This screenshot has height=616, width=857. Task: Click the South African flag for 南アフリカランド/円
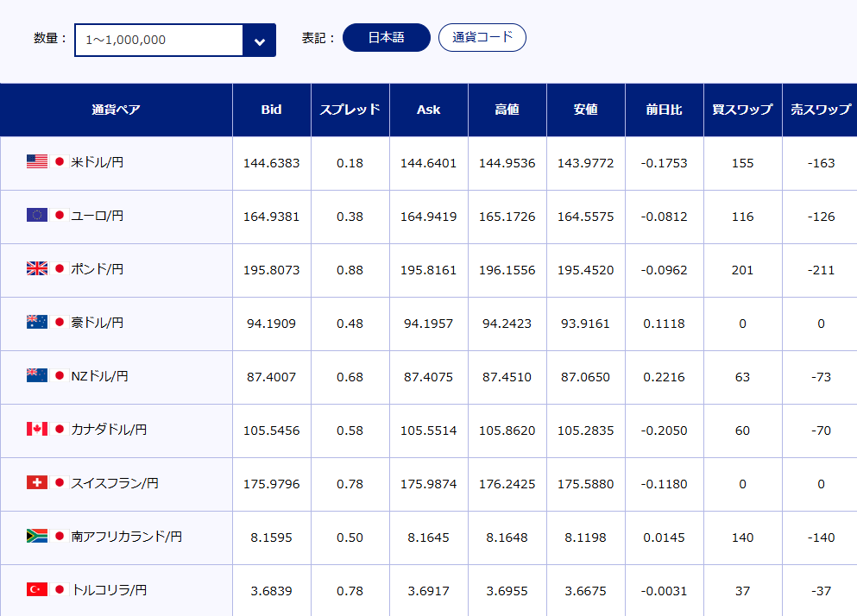click(x=37, y=537)
